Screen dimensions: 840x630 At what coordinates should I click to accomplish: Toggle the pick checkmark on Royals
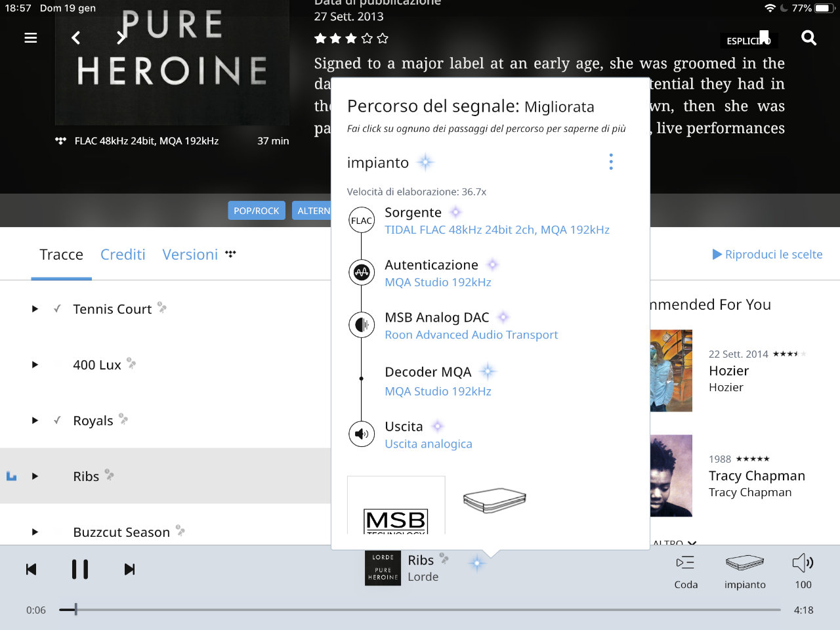pyautogui.click(x=57, y=420)
